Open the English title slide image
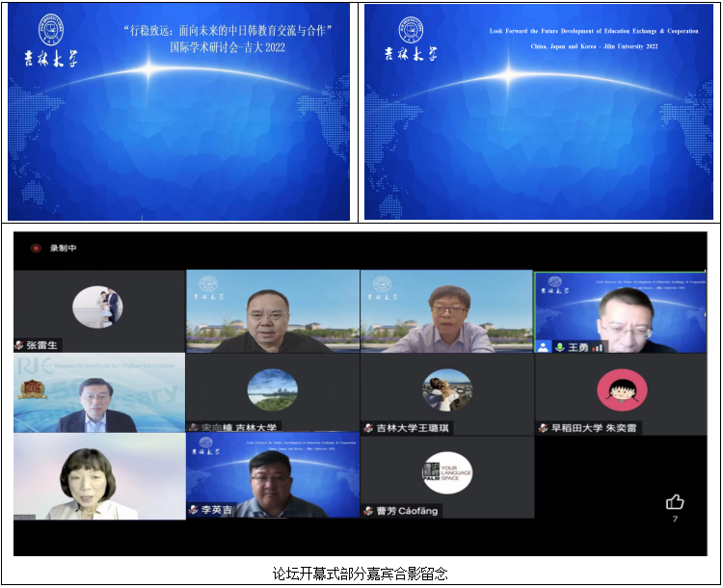Viewport: 723px width, 588px height. point(539,112)
